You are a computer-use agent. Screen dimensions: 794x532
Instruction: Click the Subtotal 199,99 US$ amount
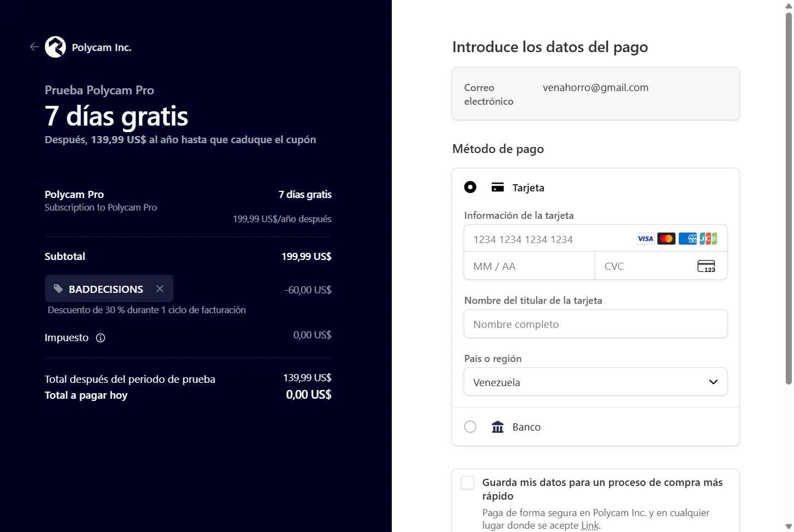[x=306, y=256]
